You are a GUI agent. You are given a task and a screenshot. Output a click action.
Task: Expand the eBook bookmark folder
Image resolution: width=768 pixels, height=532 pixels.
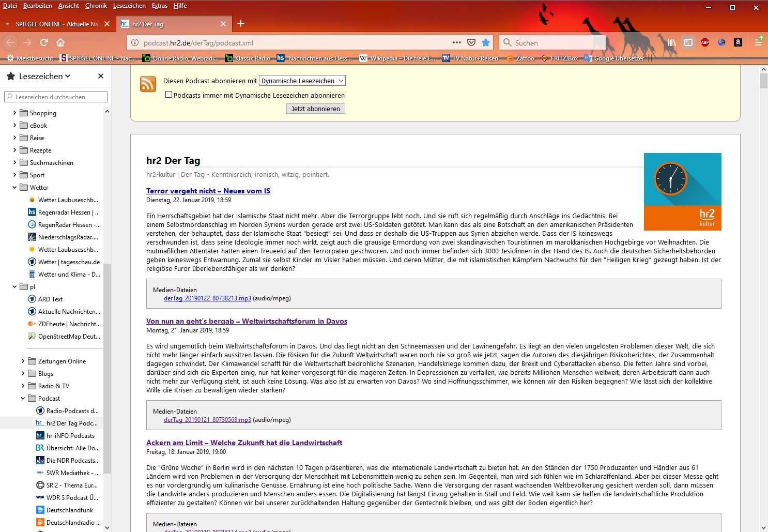pos(14,125)
